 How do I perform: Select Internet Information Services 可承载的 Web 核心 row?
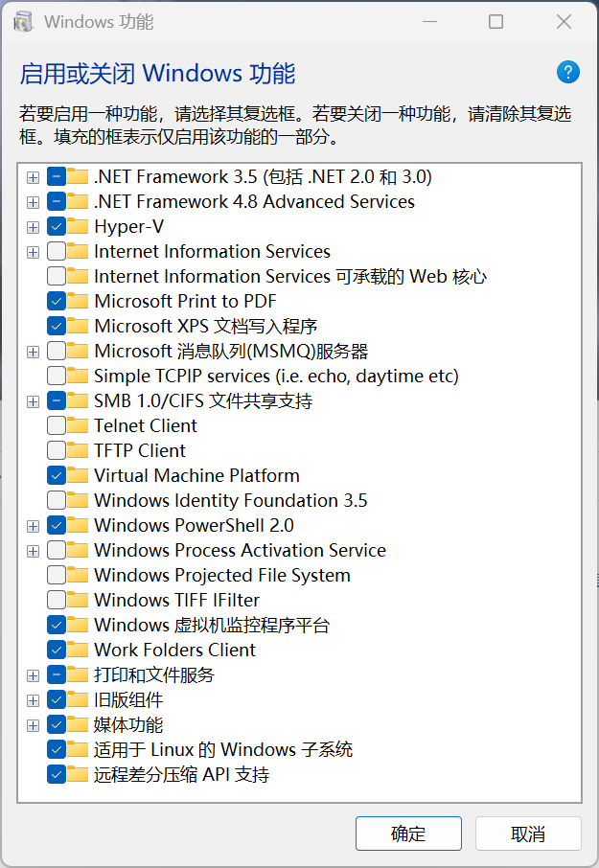[x=290, y=276]
